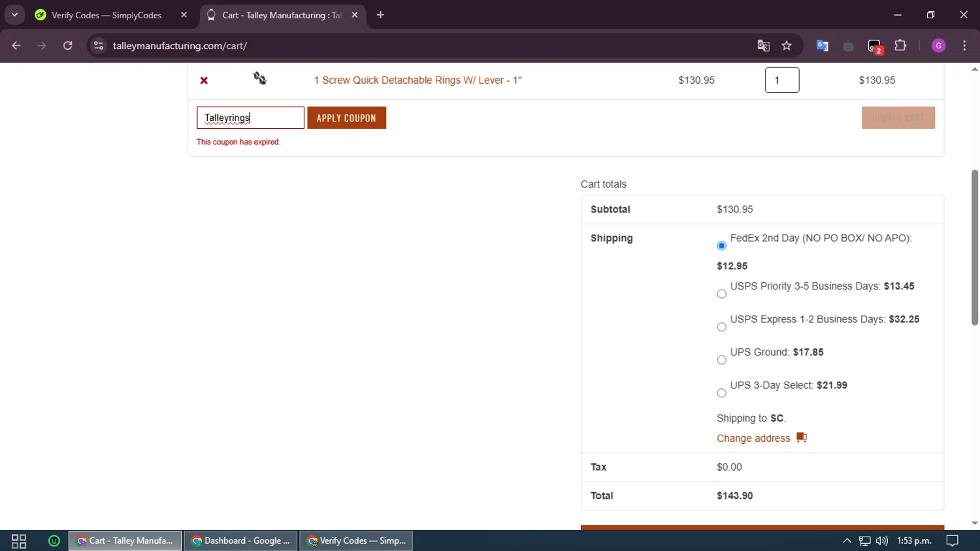Open the Extensions puzzle piece menu

coord(901,46)
